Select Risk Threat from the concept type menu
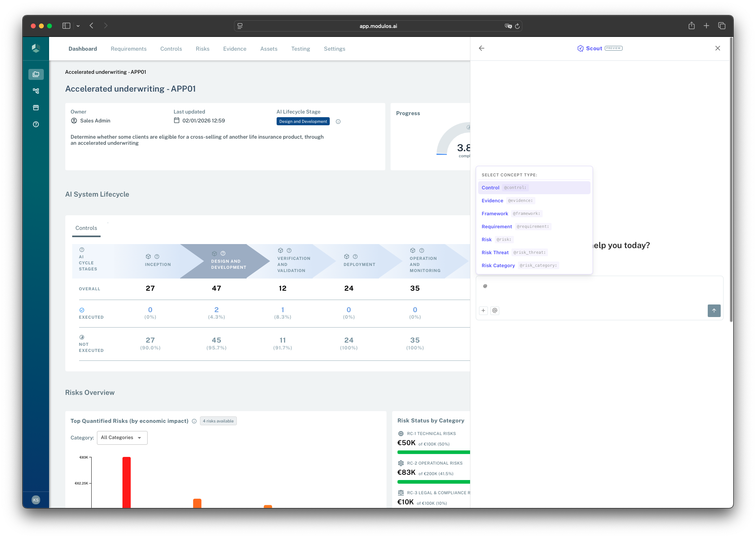 point(495,252)
